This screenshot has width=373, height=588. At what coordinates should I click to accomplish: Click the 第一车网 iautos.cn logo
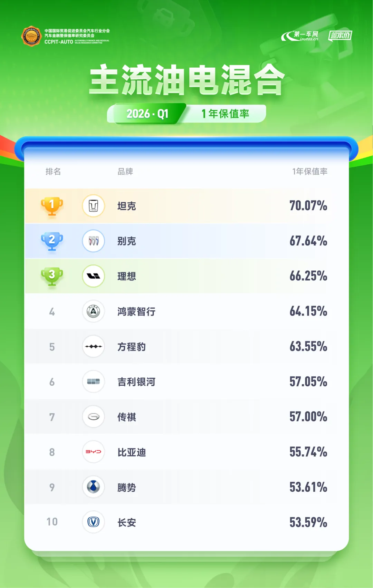point(300,36)
